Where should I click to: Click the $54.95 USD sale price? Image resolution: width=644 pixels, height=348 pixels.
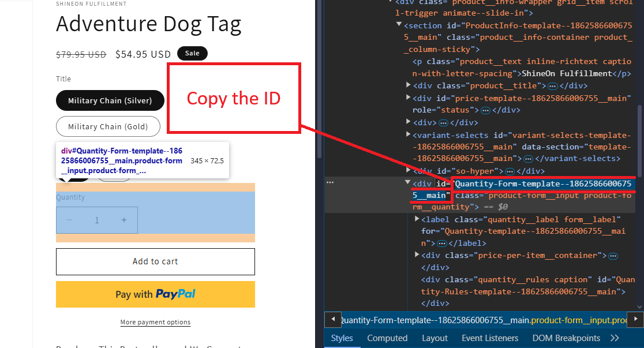pos(143,54)
